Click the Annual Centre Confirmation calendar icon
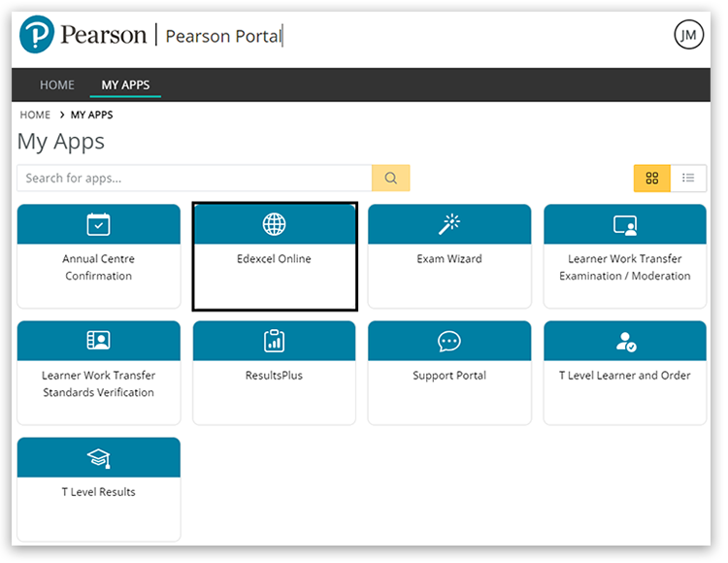This screenshot has height=563, width=728. 99,224
